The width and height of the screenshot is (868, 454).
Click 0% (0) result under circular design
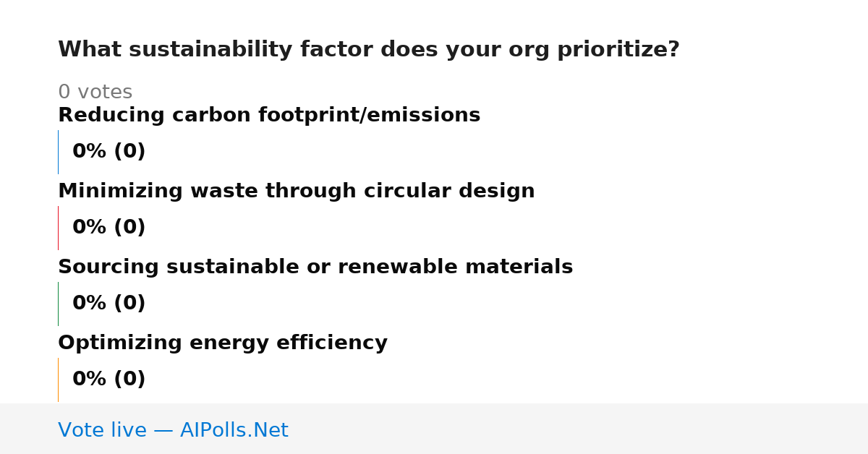[x=109, y=228]
